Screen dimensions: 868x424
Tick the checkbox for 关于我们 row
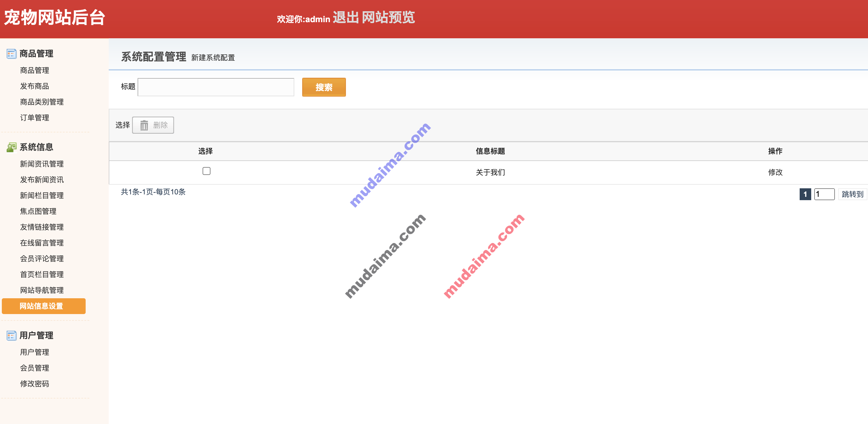[206, 171]
